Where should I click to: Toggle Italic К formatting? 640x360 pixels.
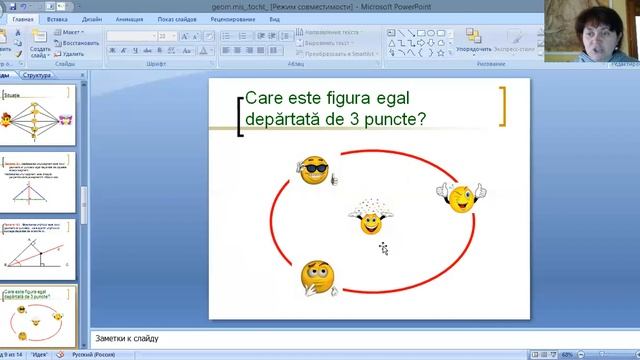coord(123,51)
